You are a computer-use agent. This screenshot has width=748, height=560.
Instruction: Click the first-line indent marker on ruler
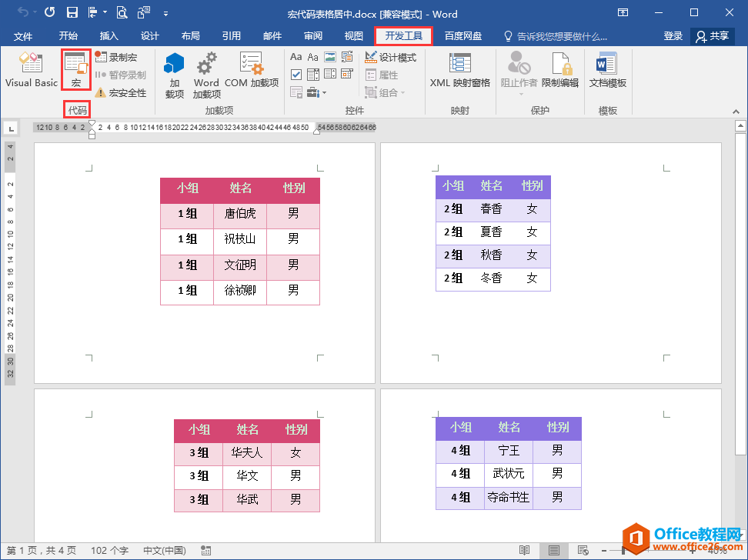92,124
